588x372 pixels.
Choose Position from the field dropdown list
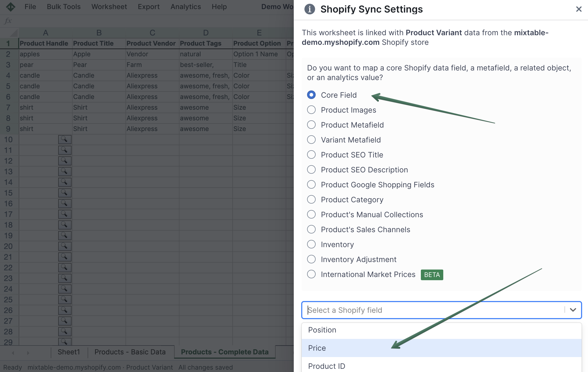tap(322, 330)
